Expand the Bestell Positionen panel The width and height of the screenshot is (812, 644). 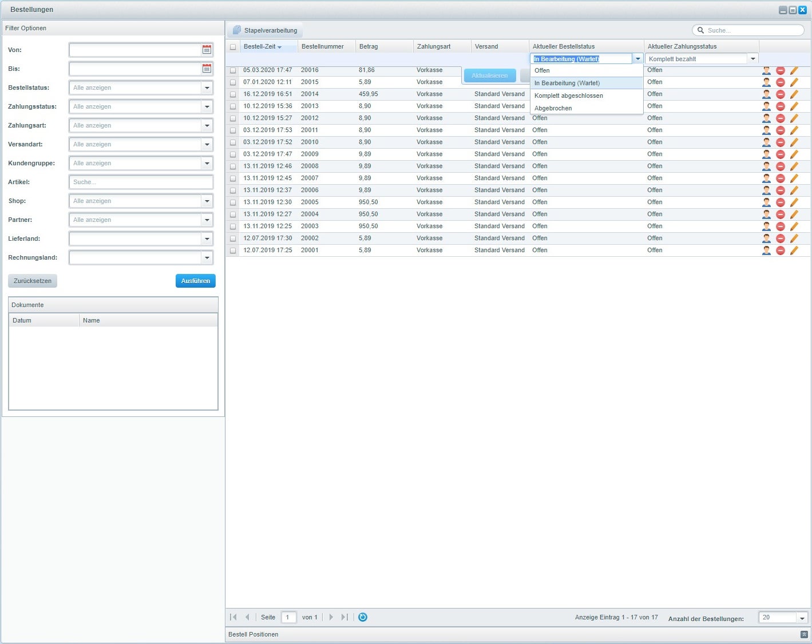point(804,634)
